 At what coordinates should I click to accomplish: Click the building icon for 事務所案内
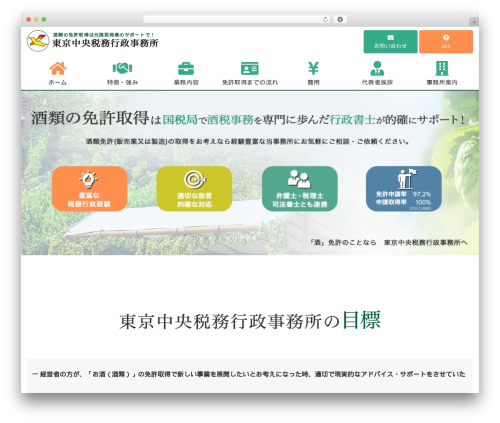click(x=442, y=68)
